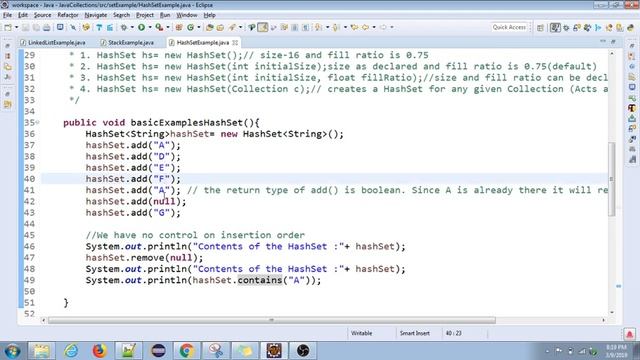Viewport: 640px width, 360px height.
Task: Open the Navigate menu
Action: (x=96, y=15)
